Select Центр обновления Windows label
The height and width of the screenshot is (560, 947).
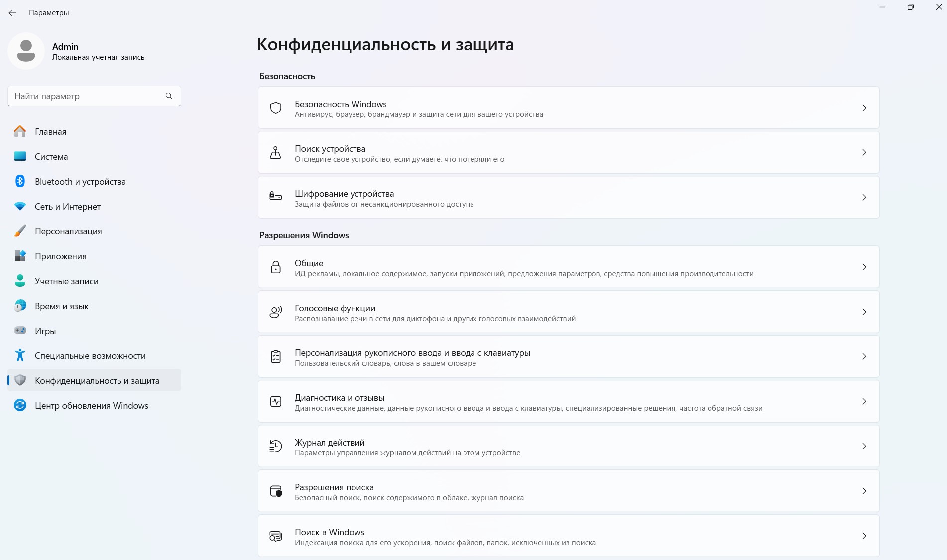tap(92, 406)
